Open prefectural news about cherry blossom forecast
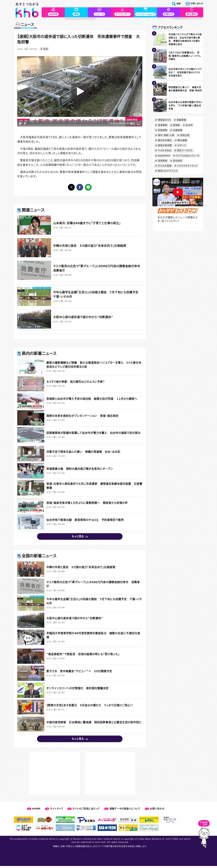Viewport: 217px width, 868px height. click(80, 384)
